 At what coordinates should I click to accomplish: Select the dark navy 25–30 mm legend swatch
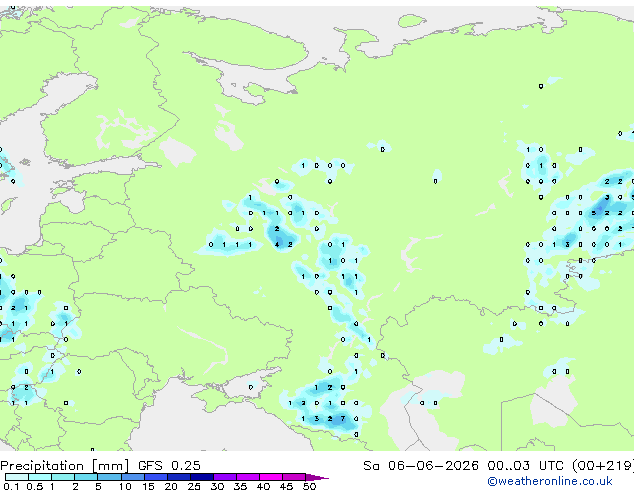(x=202, y=477)
